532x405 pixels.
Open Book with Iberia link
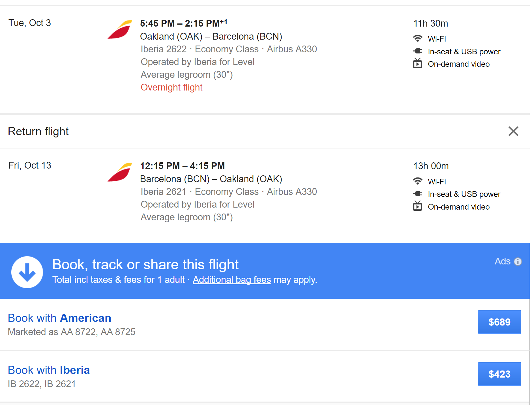(x=49, y=370)
